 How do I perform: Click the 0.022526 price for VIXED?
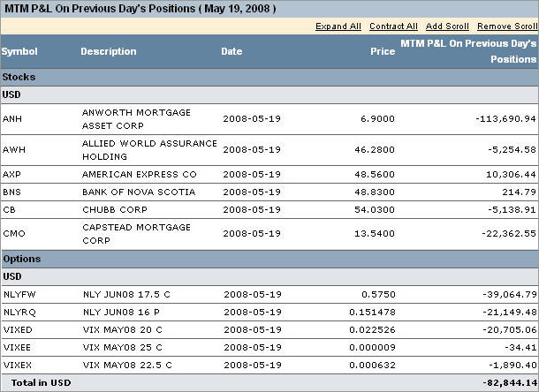(372, 330)
